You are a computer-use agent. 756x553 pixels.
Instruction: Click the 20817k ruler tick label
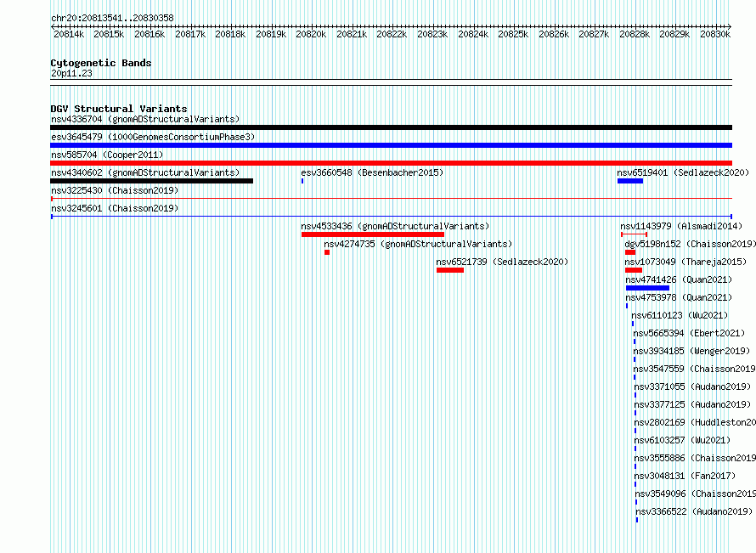[x=190, y=34]
